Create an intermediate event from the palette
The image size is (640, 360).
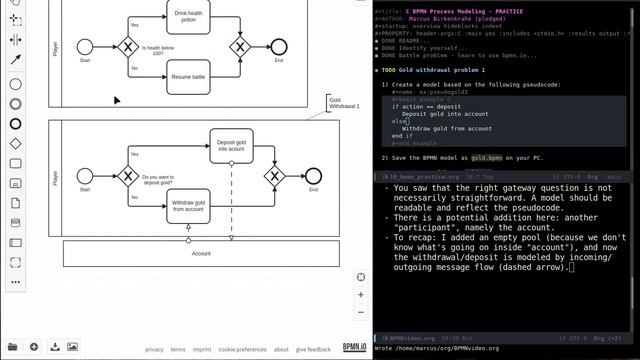pos(16,104)
